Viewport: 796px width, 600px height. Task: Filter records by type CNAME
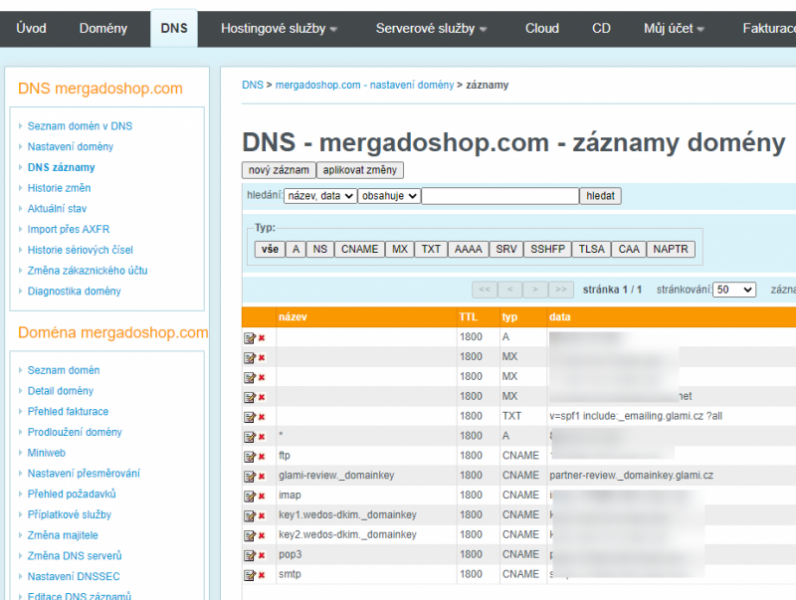pyautogui.click(x=359, y=249)
